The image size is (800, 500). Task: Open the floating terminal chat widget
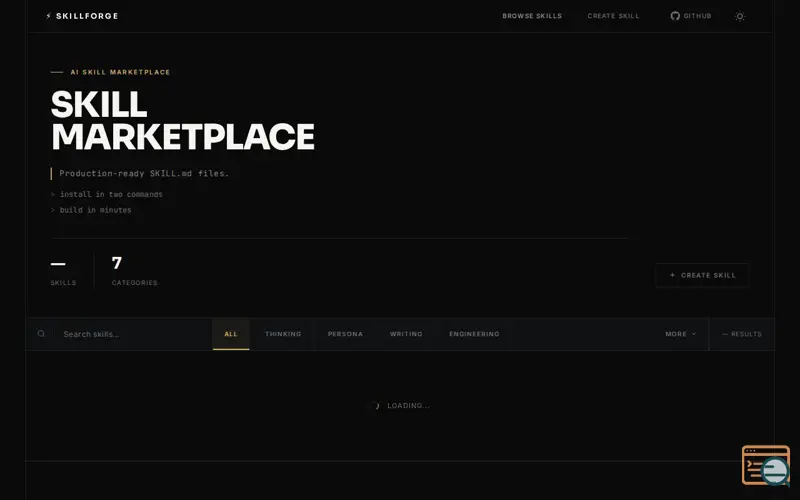(766, 465)
